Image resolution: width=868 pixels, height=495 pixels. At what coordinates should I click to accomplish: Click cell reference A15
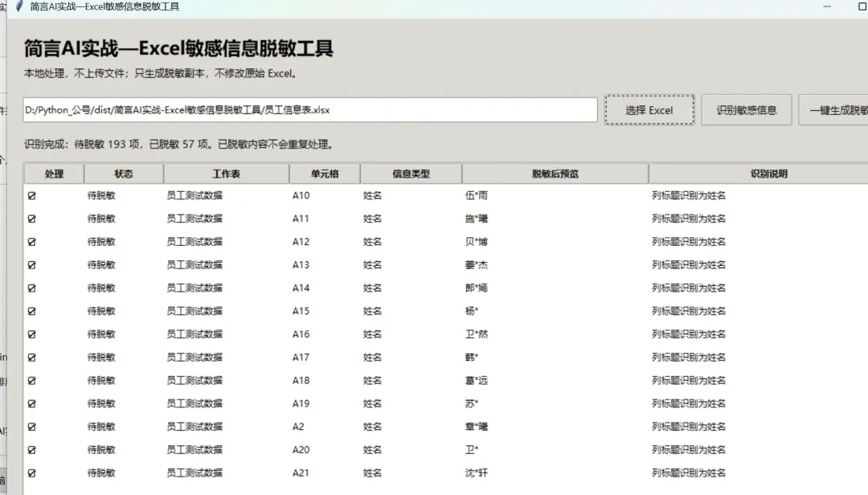[301, 311]
